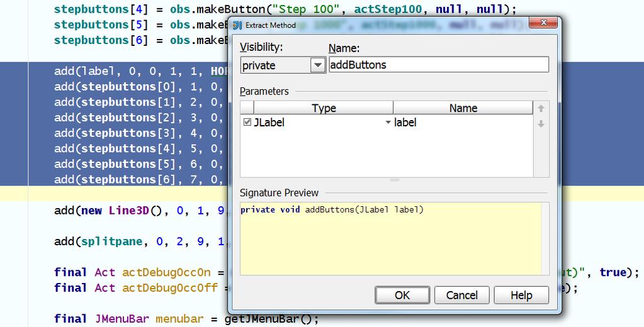Click the splitter handle below Parameters table
Viewport: 644px width, 327px height.
395,180
